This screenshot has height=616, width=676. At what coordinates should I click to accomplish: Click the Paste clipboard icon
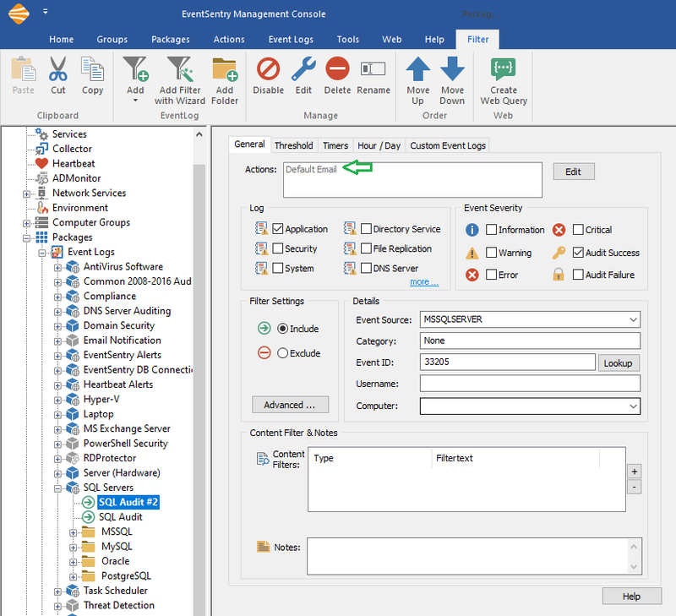tap(24, 69)
